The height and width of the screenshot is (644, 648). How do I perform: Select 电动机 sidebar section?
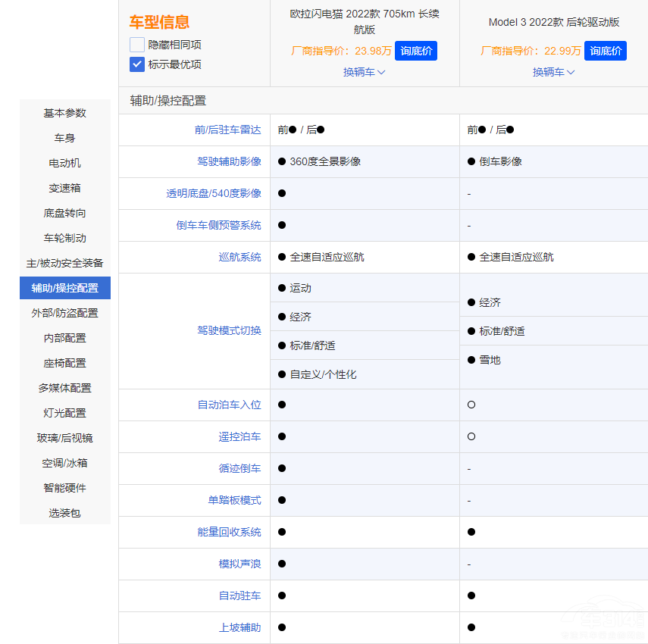tap(65, 163)
